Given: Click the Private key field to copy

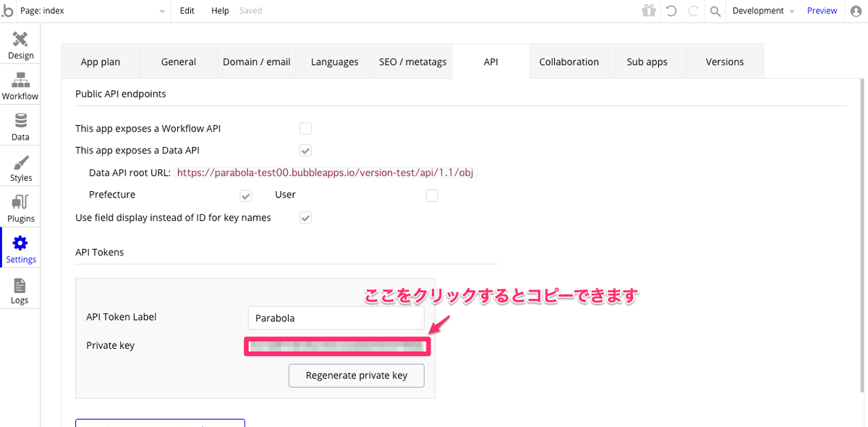Looking at the screenshot, I should (336, 347).
